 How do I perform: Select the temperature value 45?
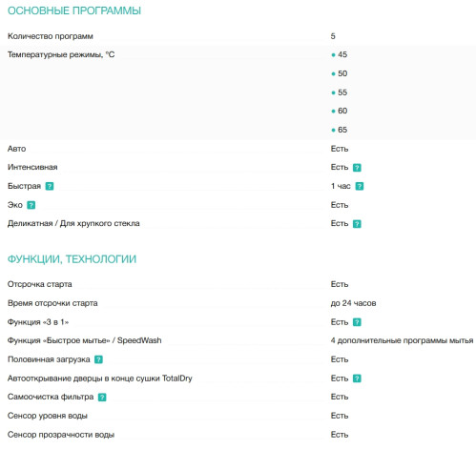tap(342, 54)
